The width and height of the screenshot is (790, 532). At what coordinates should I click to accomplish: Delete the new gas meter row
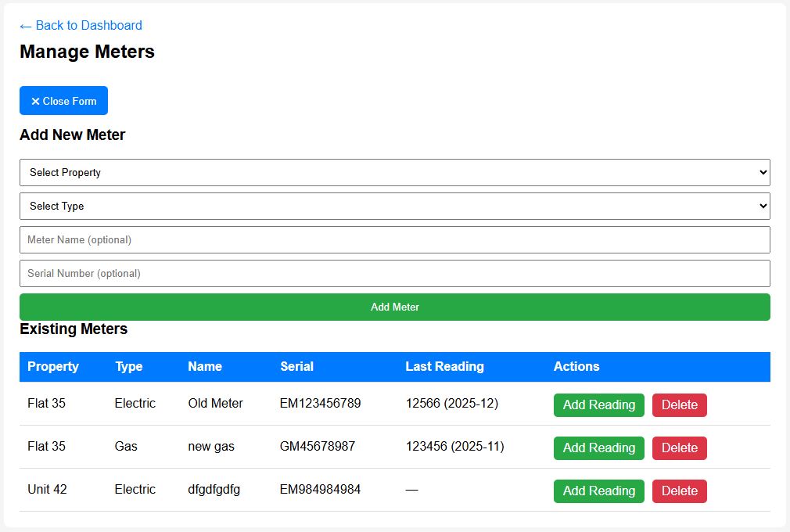[x=679, y=448]
